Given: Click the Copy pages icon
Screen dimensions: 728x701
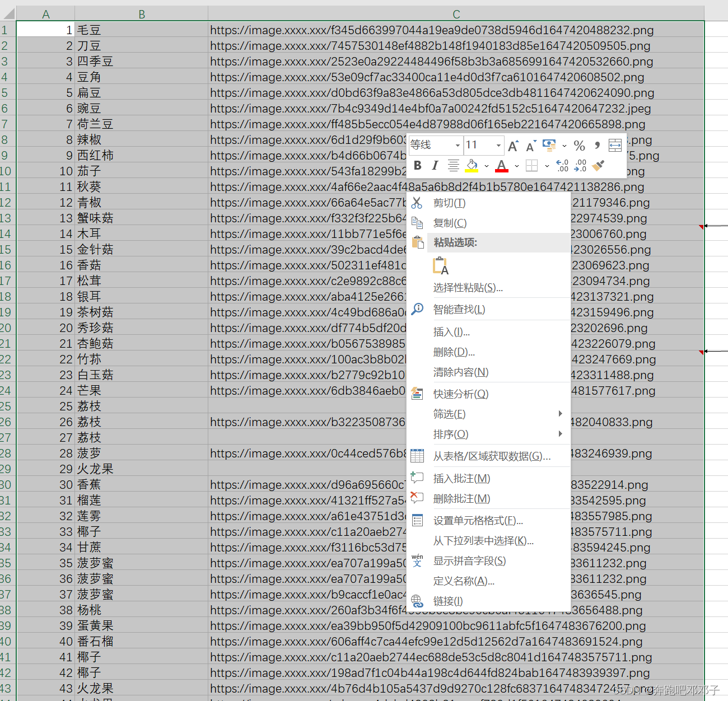Looking at the screenshot, I should coord(417,223).
